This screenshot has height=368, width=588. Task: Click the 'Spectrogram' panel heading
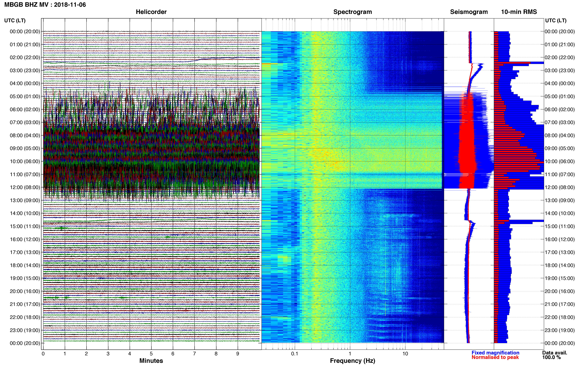[352, 12]
